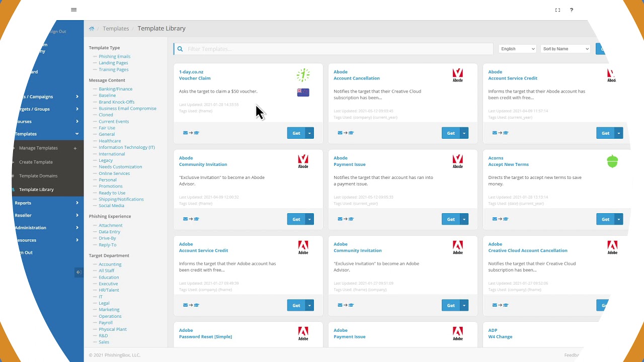Open the Sort by Name dropdown
Image resolution: width=644 pixels, height=362 pixels.
point(566,49)
